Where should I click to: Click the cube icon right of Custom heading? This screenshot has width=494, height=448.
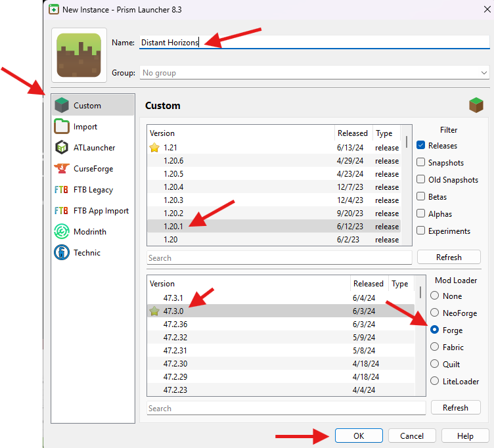476,105
